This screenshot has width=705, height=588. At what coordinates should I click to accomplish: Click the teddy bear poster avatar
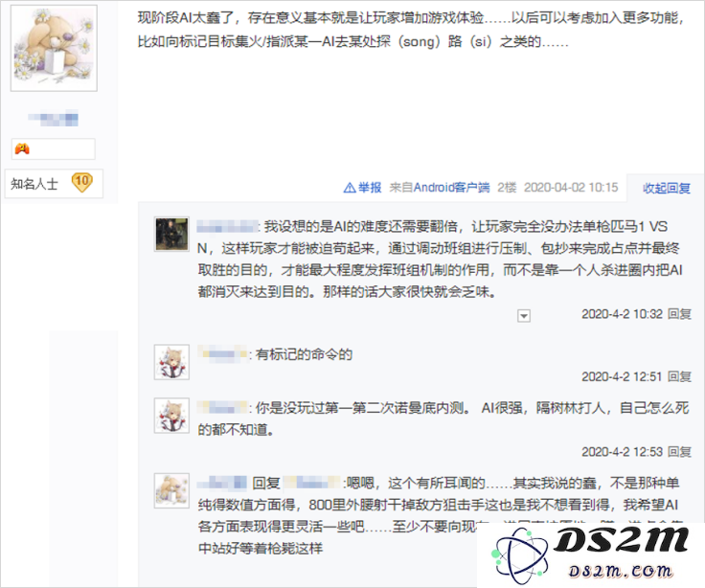coord(54,48)
